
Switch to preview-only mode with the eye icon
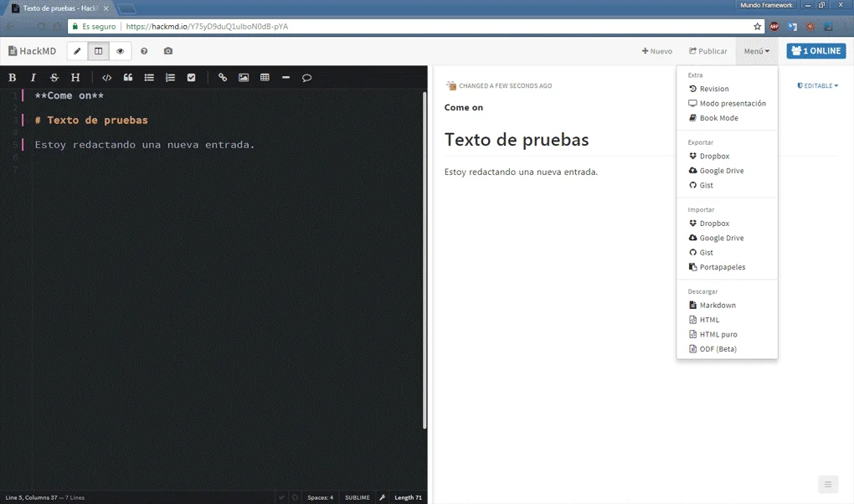pyautogui.click(x=119, y=50)
